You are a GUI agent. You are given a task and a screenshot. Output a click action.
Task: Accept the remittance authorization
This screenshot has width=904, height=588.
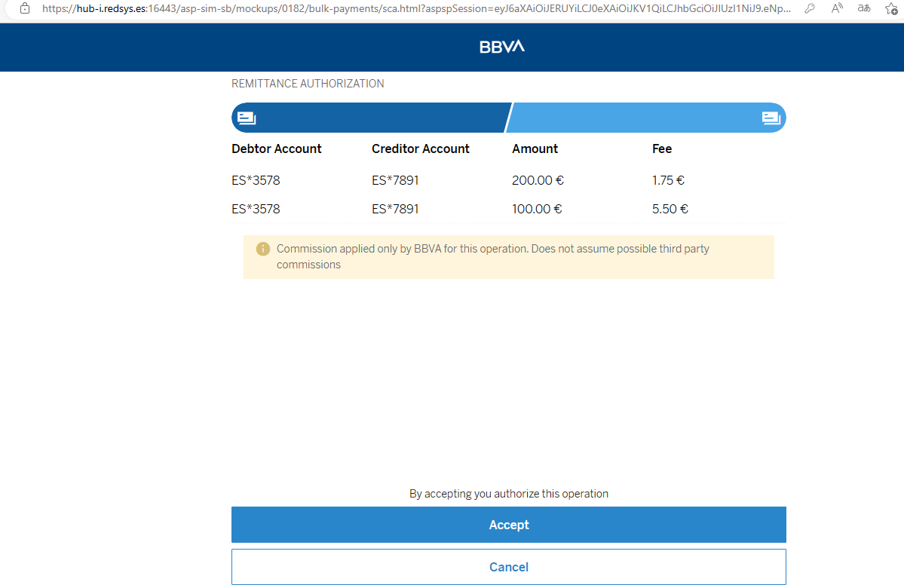tap(508, 525)
